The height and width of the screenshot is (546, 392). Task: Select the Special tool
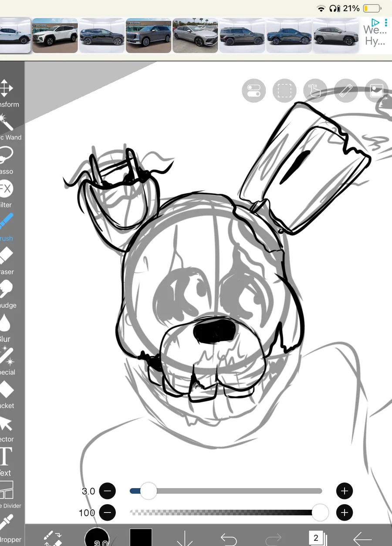[x=7, y=361]
